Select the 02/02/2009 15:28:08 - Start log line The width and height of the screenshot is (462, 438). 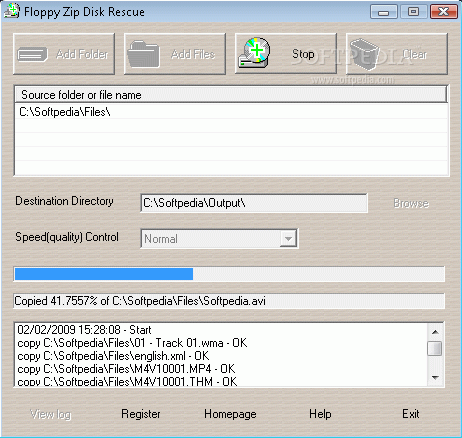click(x=84, y=330)
